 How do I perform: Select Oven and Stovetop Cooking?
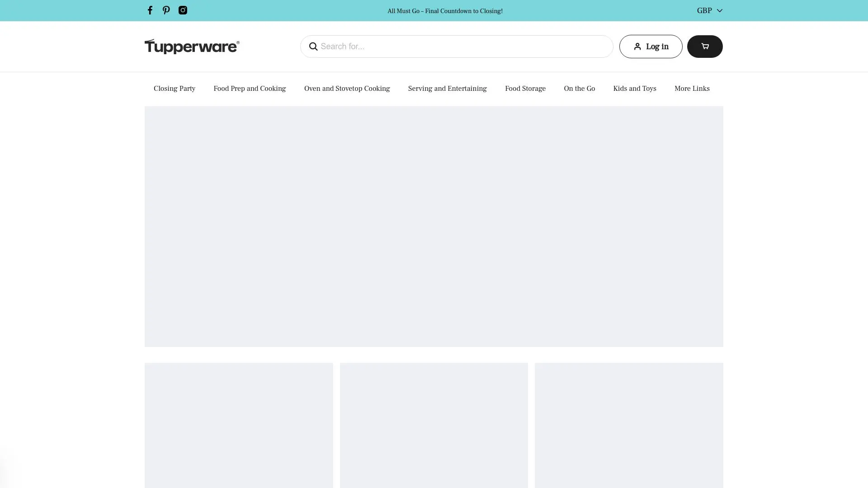pos(347,89)
